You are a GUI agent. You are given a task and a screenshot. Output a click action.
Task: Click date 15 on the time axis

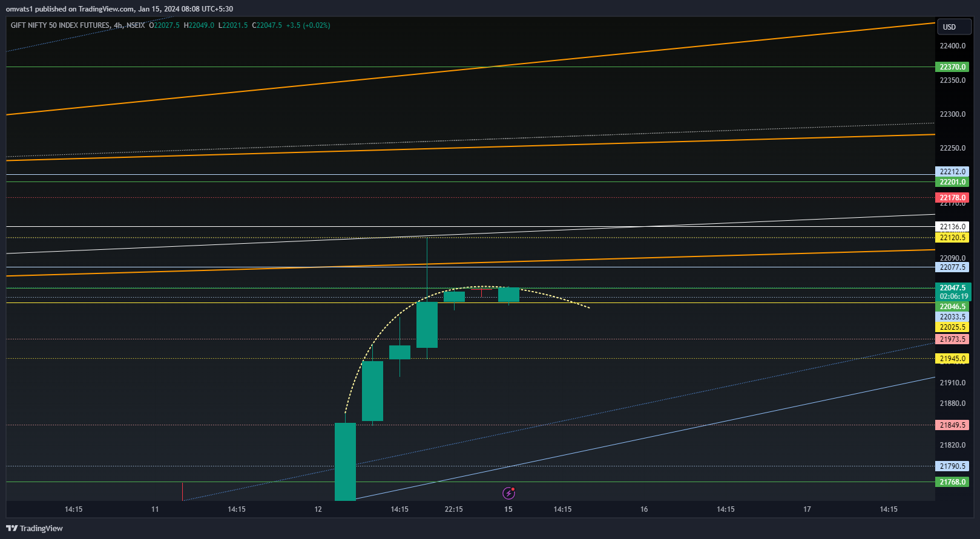(508, 509)
